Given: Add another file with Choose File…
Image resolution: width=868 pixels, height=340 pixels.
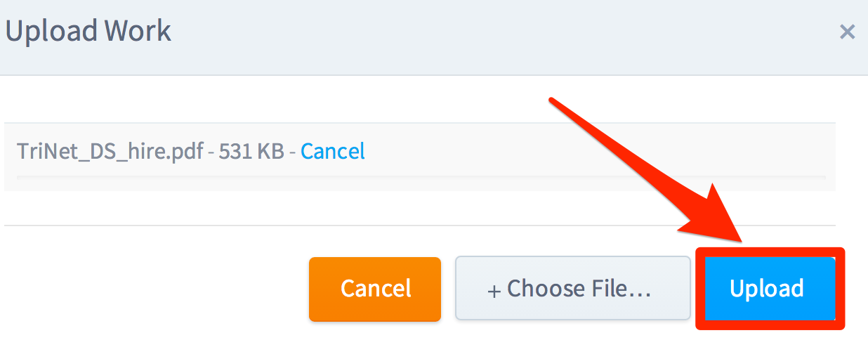Looking at the screenshot, I should pos(573,289).
